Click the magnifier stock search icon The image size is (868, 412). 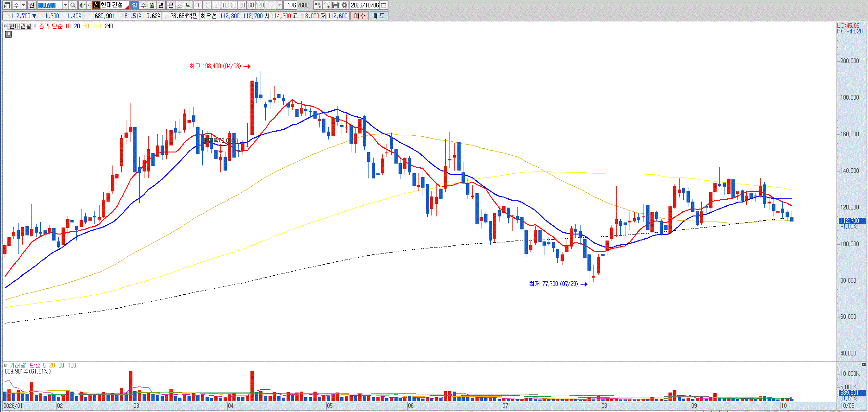(x=73, y=5)
